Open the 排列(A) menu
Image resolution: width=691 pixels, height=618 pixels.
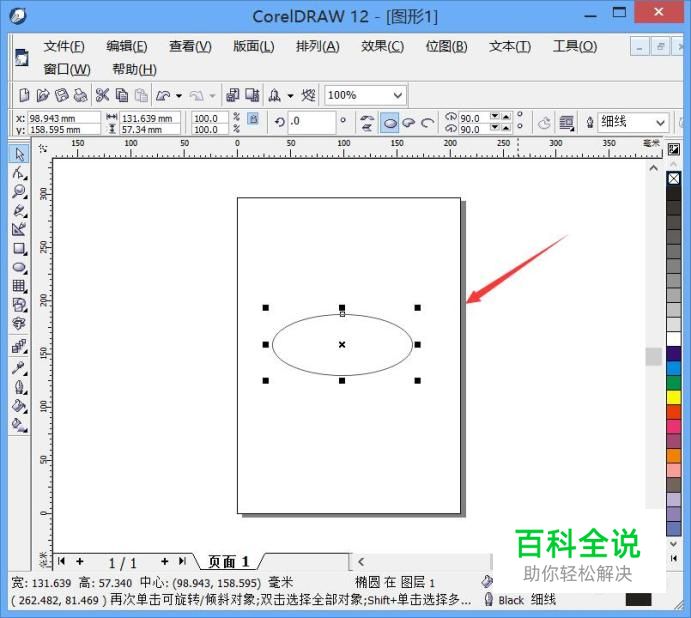[318, 46]
